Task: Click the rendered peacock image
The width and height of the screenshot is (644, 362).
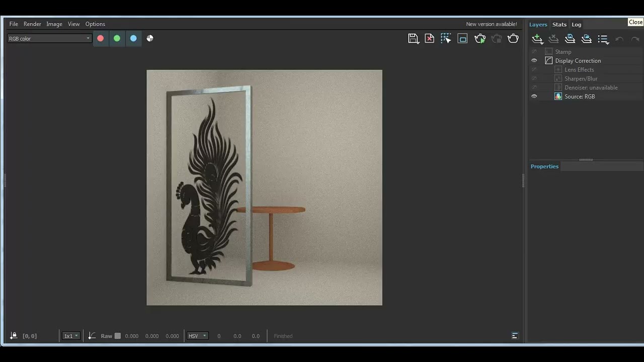Action: point(264,188)
